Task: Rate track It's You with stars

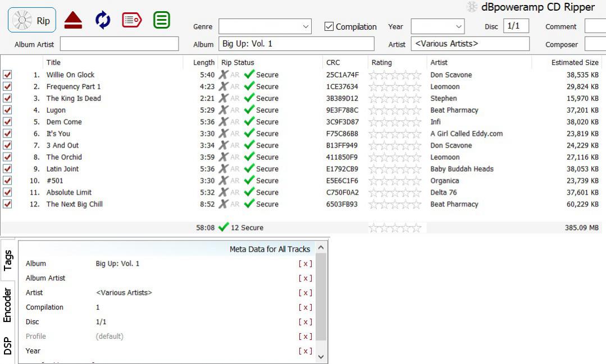Action: 395,133
